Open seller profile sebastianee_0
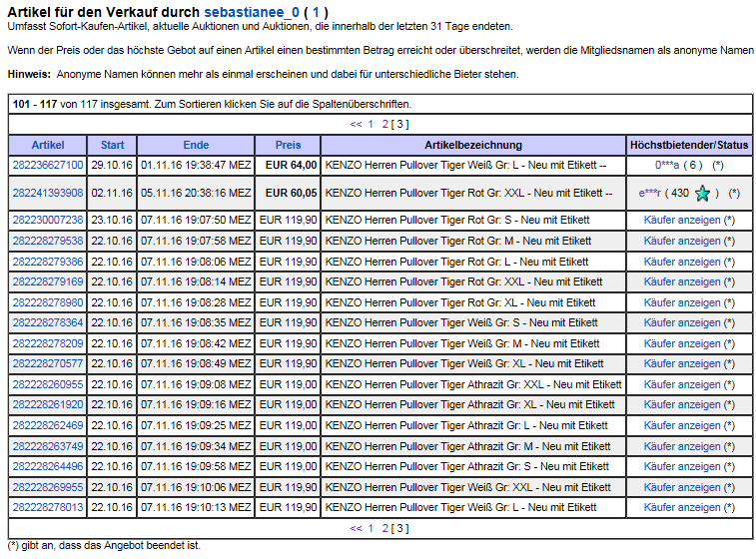Viewport: 756px width, 559px height. (252, 12)
